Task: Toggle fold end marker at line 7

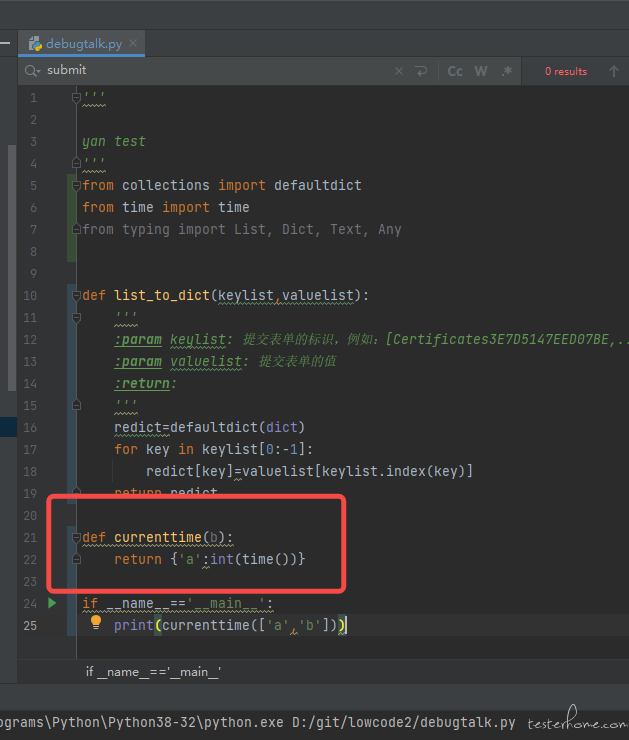Action: pyautogui.click(x=76, y=229)
